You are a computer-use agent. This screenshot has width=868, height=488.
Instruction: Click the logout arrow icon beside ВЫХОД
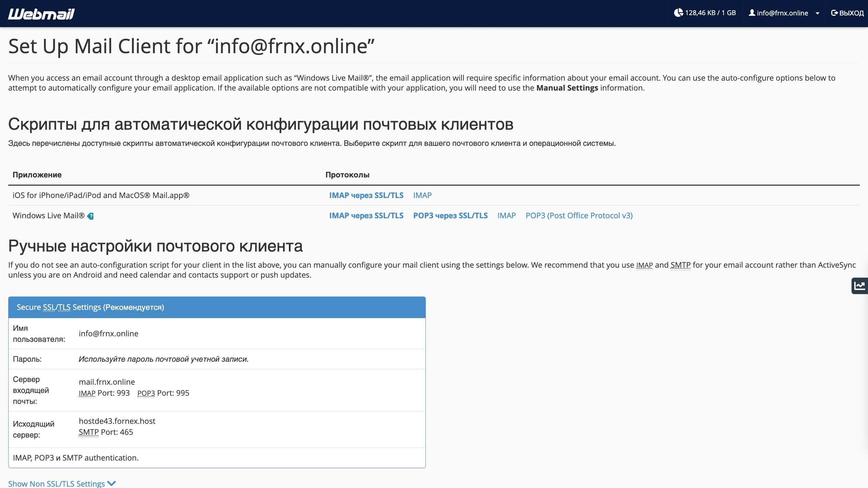tap(834, 12)
